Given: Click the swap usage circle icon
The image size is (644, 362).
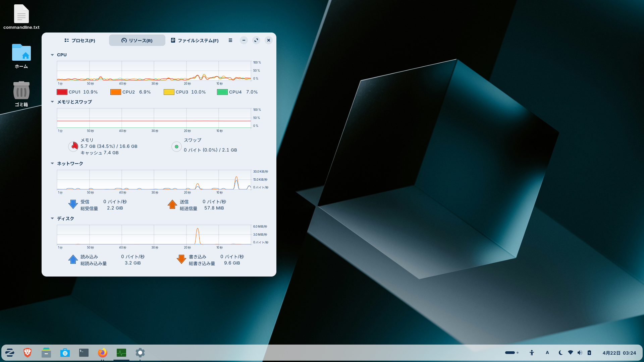Looking at the screenshot, I should coord(176,146).
